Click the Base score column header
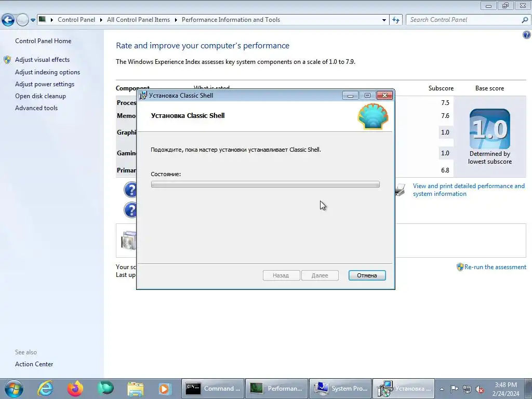532x399 pixels. coord(489,88)
